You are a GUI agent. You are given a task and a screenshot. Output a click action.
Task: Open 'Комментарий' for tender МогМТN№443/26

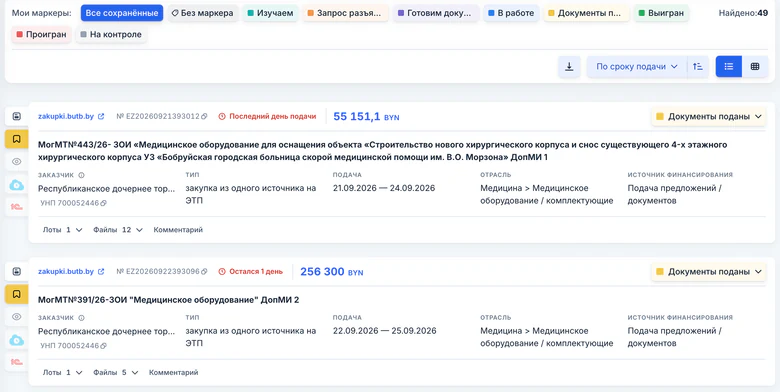coord(178,230)
